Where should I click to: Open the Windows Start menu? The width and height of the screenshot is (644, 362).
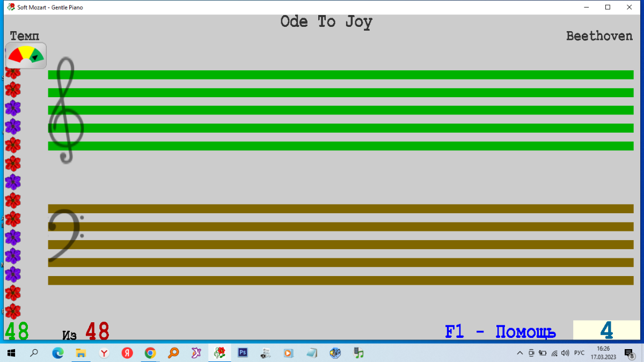click(x=11, y=353)
